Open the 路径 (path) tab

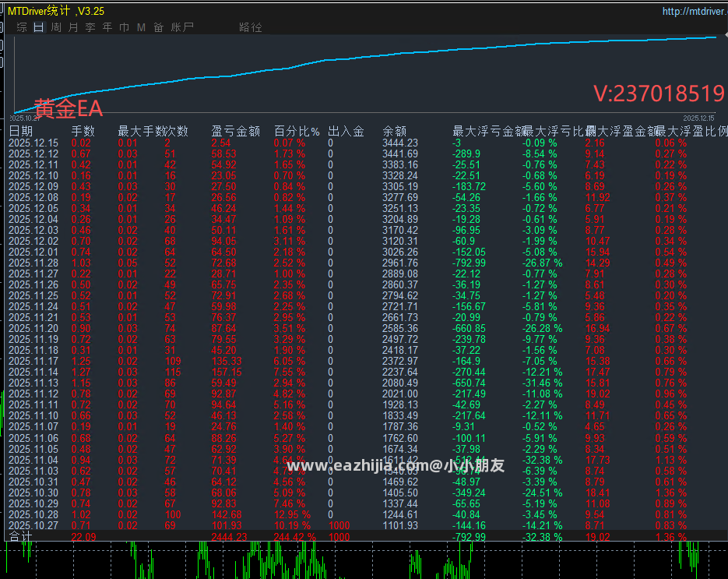[251, 27]
